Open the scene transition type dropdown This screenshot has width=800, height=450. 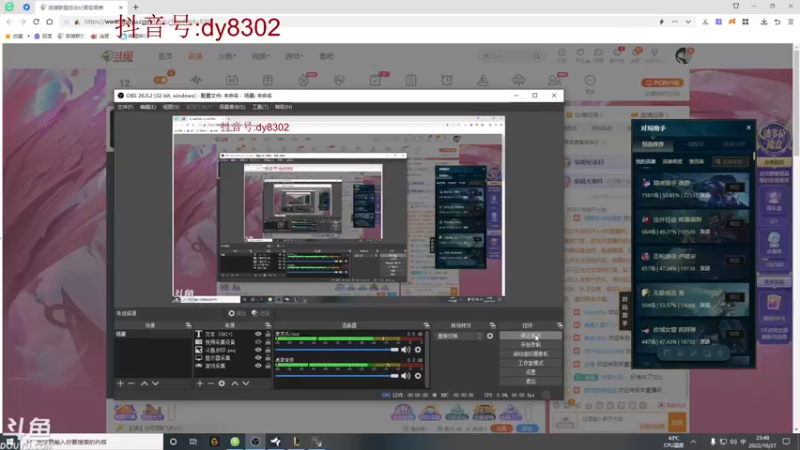459,336
